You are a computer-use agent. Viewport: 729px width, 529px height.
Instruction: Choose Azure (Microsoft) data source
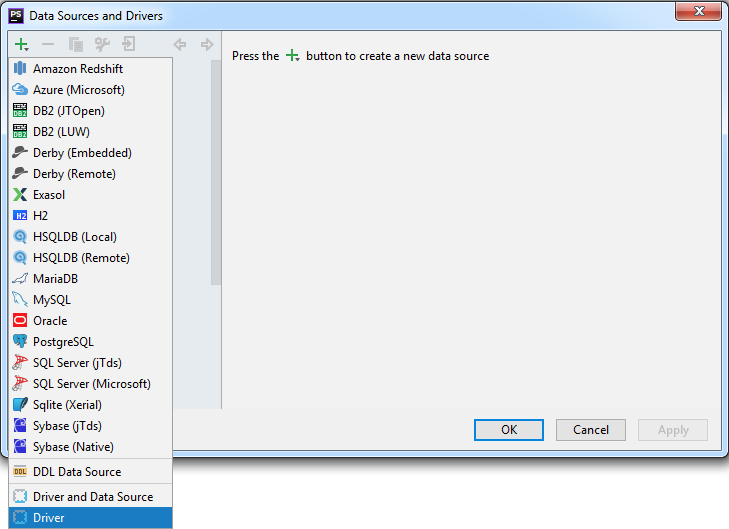pos(78,90)
